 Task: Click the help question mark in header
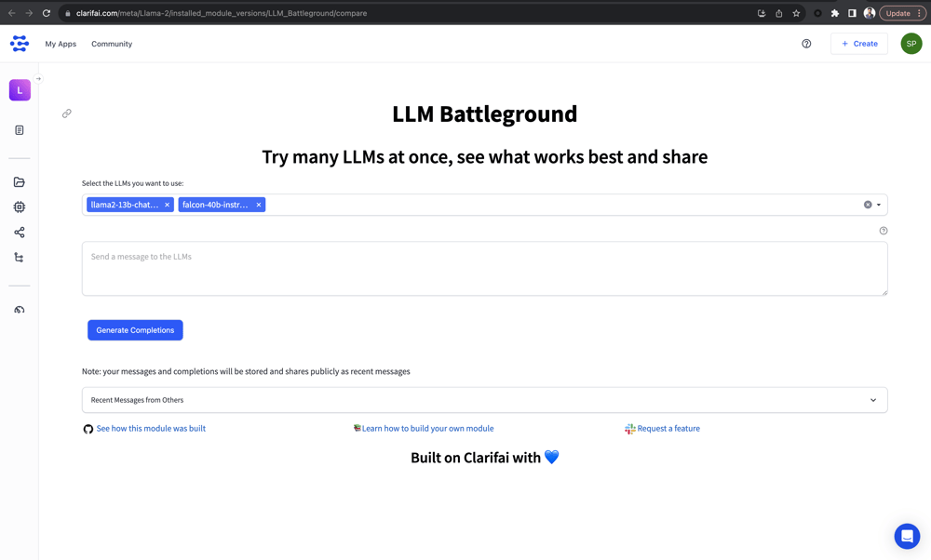[806, 44]
